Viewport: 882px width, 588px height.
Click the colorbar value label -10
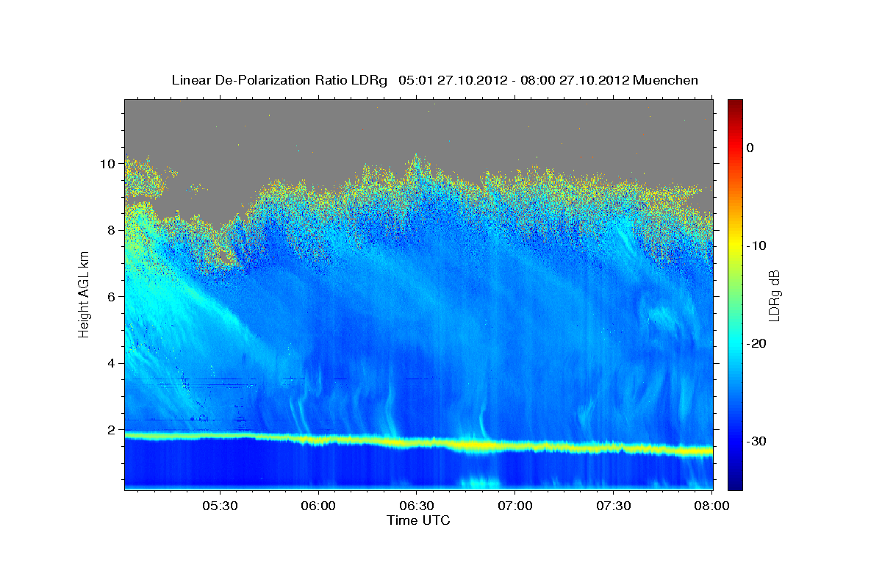pyautogui.click(x=757, y=245)
